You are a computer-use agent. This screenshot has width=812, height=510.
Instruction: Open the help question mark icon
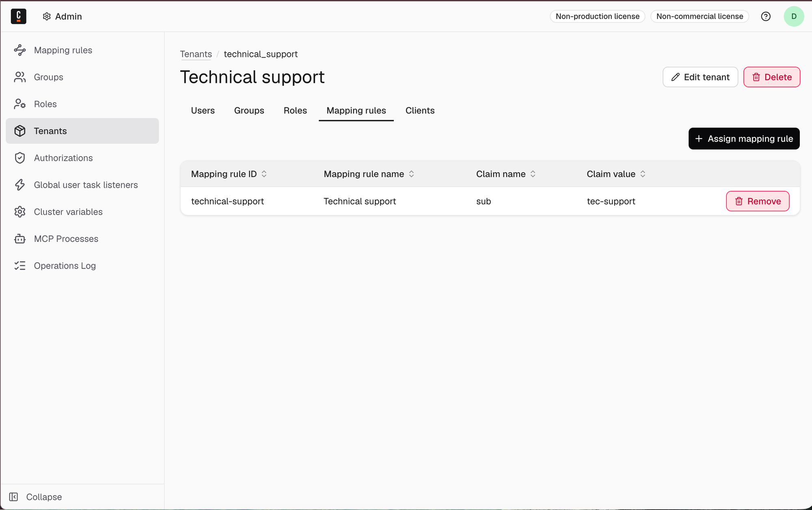(766, 16)
